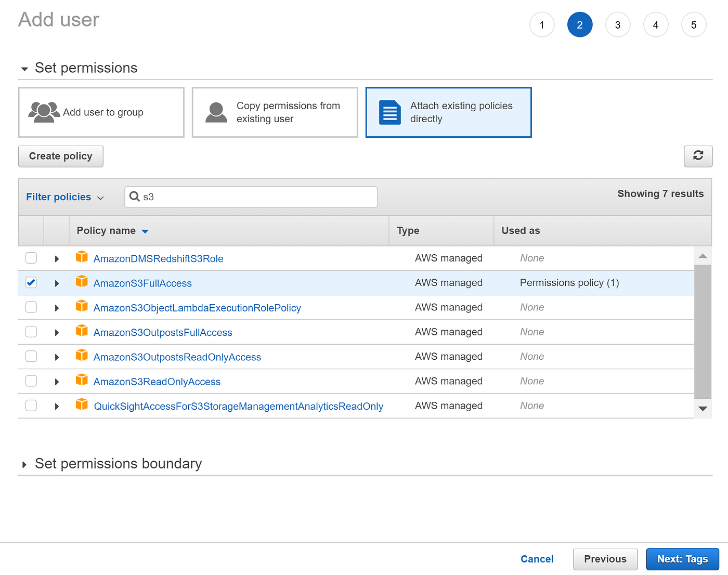This screenshot has height=575, width=728.
Task: Click the AmazonS3FullAccess policy cube icon
Action: 82,281
